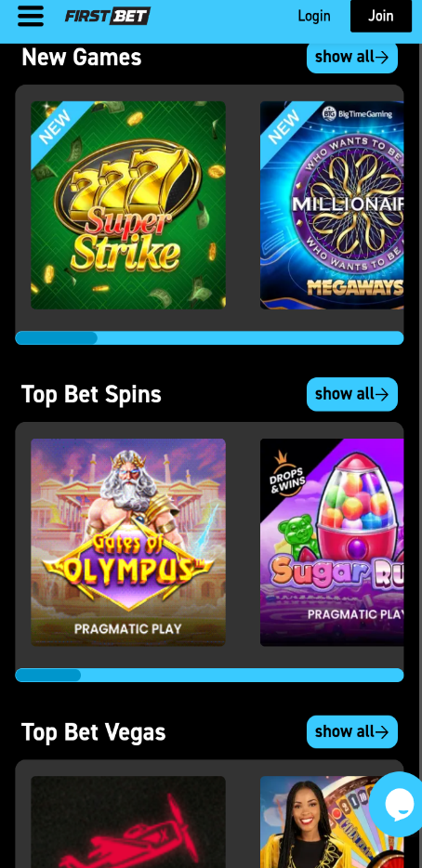
Task: Open the live chat bubble
Action: [x=399, y=804]
